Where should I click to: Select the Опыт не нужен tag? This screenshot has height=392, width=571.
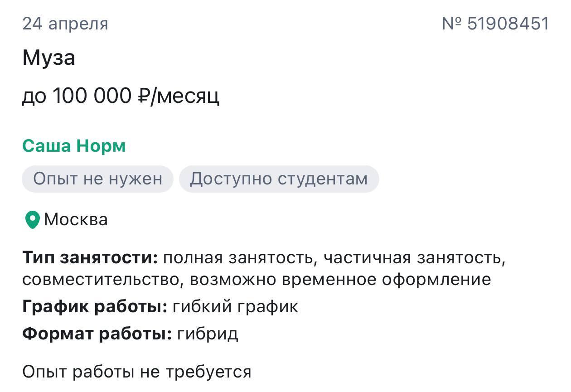(x=97, y=179)
